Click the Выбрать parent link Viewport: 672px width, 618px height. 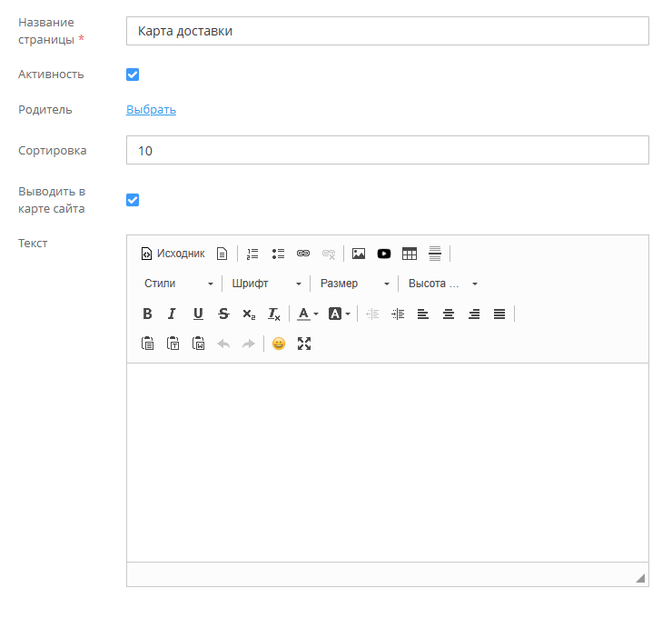(151, 110)
